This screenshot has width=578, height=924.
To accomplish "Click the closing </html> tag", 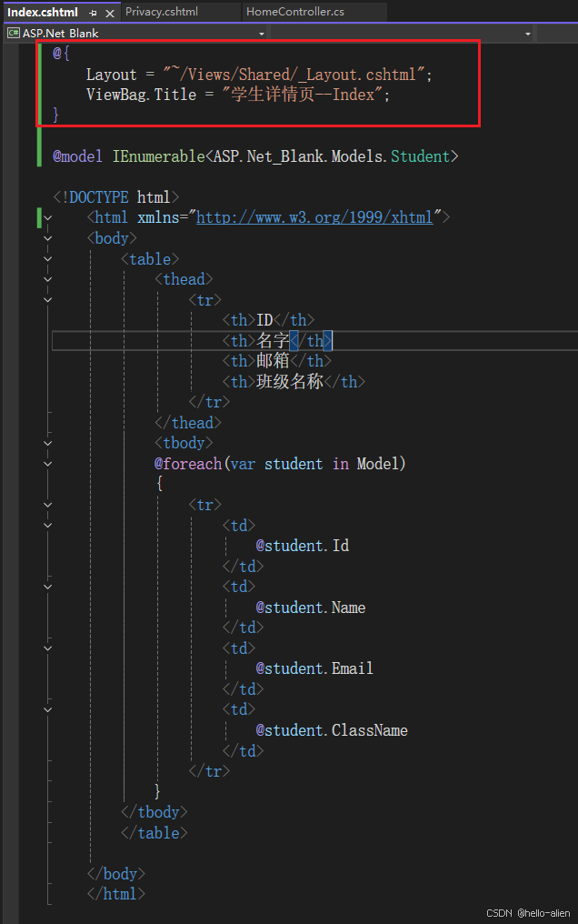I will [116, 894].
